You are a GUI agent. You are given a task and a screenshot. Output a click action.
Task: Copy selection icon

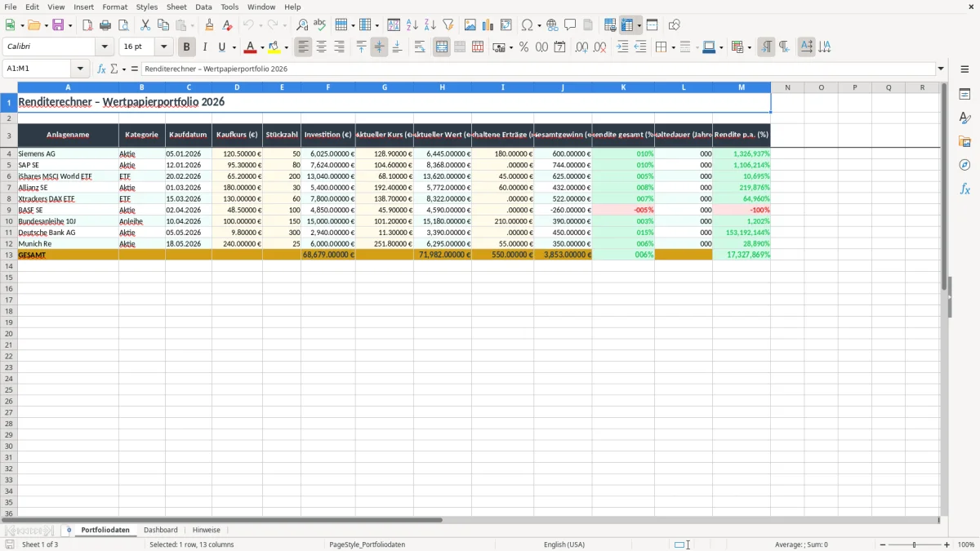[x=163, y=25]
